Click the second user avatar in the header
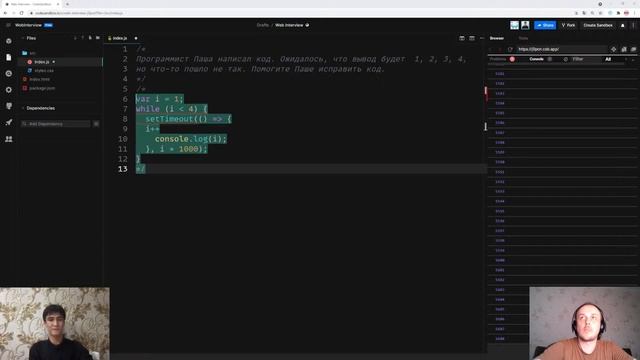The image size is (640, 360). coord(525,25)
